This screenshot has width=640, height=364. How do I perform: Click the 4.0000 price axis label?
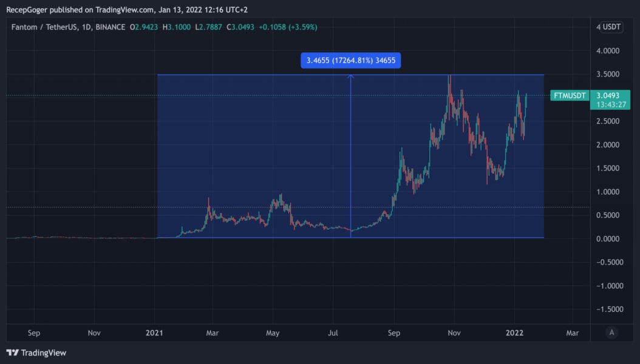pos(608,51)
